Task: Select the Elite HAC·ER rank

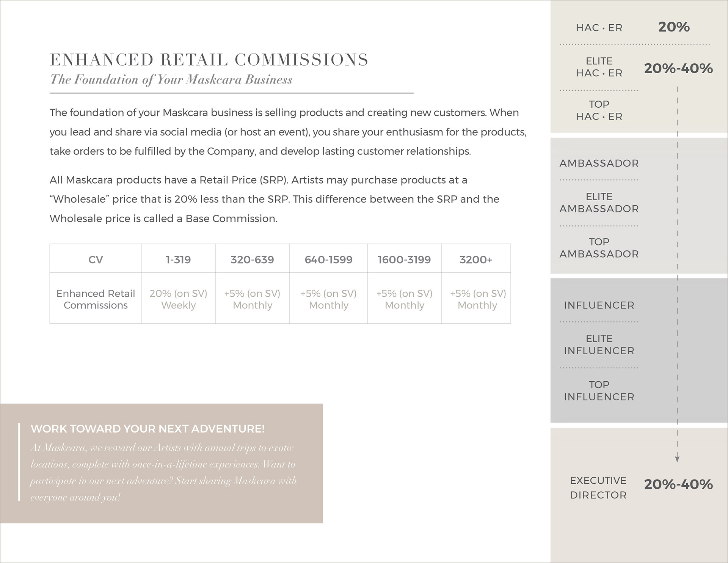Action: tap(599, 67)
